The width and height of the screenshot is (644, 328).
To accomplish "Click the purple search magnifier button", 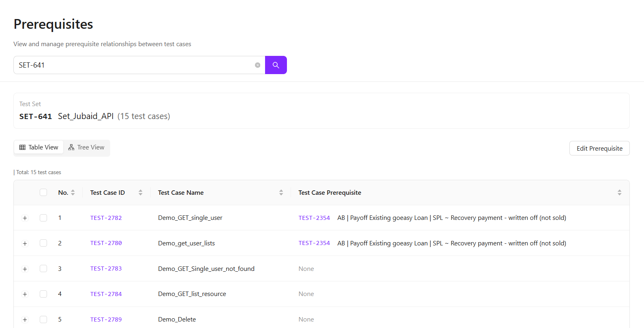I will (x=276, y=65).
